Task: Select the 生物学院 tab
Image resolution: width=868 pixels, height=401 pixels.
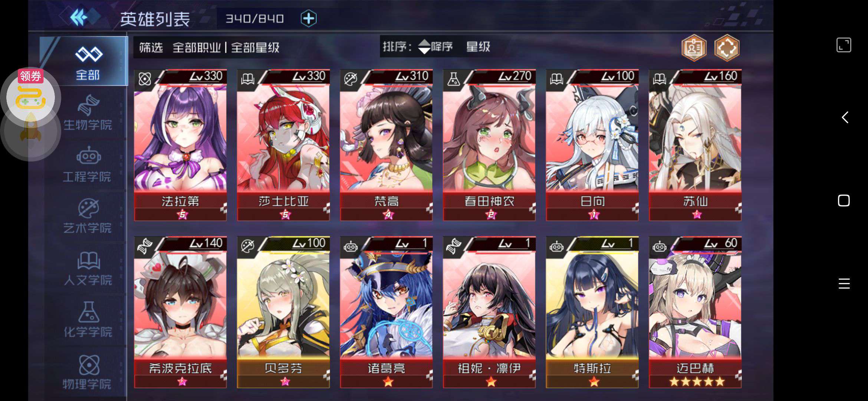Action: tap(88, 113)
